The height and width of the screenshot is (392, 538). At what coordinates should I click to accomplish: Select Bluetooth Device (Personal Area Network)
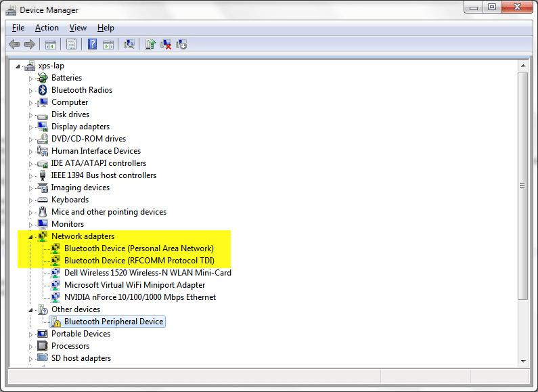(139, 248)
